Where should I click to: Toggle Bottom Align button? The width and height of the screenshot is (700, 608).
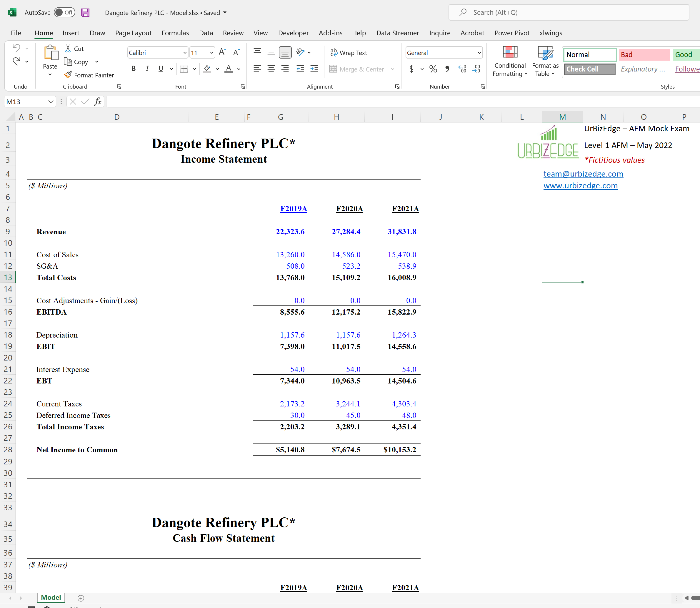click(x=285, y=52)
